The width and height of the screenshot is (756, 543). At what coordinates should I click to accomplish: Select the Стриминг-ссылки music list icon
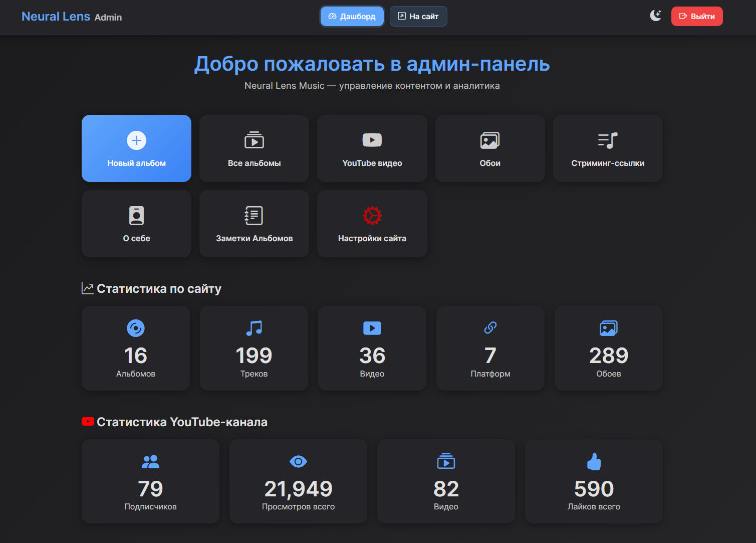point(607,140)
